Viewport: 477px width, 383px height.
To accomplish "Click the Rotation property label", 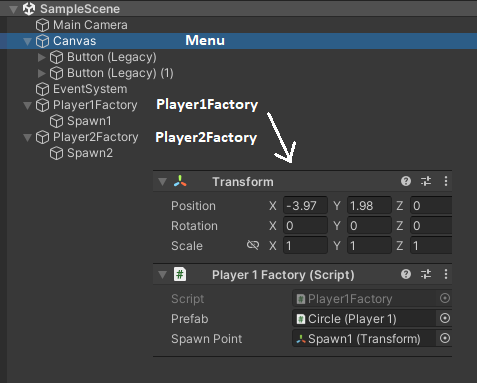I will point(194,226).
